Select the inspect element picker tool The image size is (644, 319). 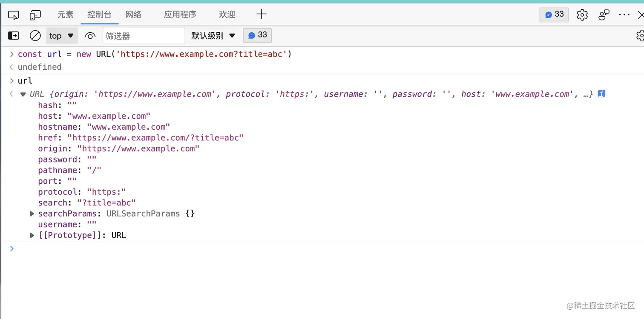14,14
